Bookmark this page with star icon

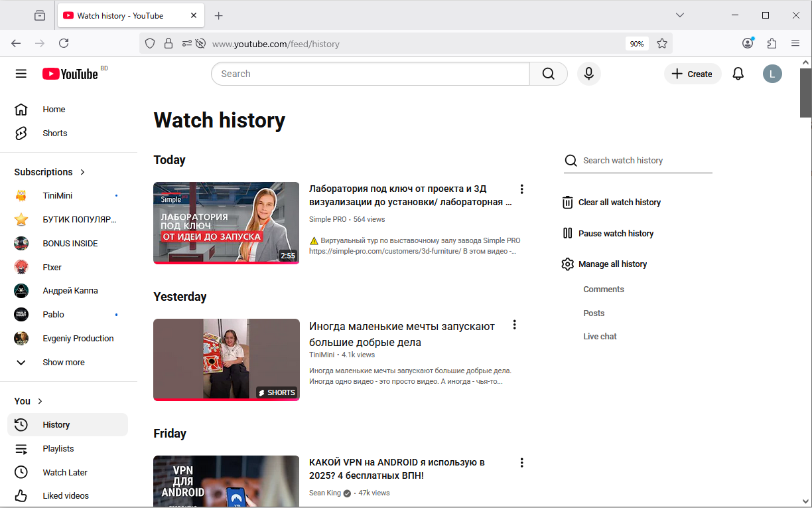point(662,43)
